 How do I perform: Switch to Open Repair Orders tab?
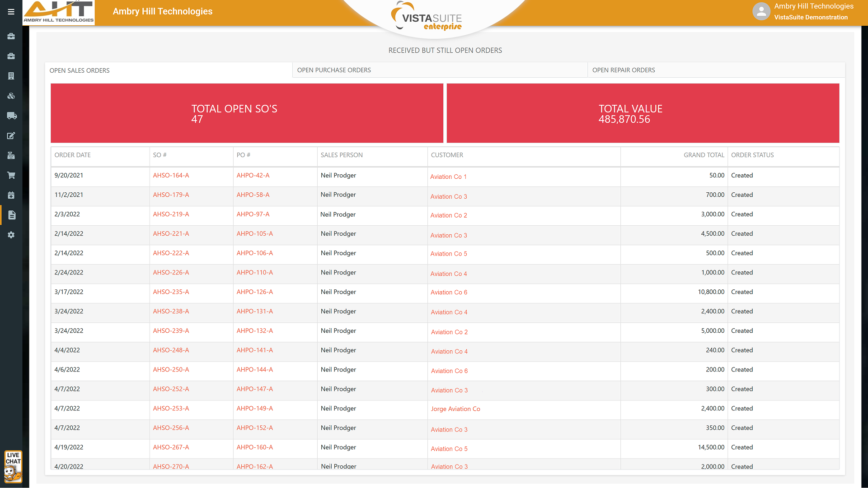coord(624,70)
